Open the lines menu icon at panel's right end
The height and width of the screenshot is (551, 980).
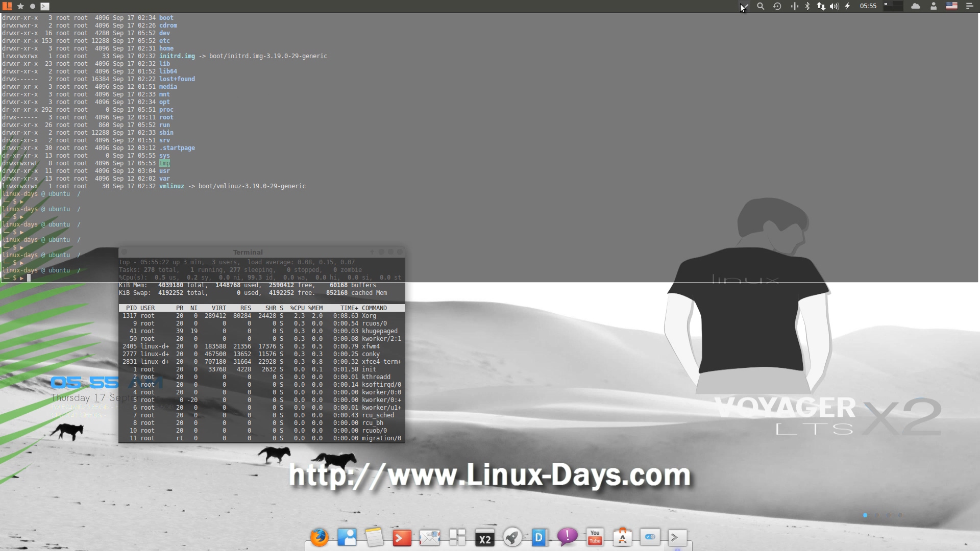click(970, 6)
